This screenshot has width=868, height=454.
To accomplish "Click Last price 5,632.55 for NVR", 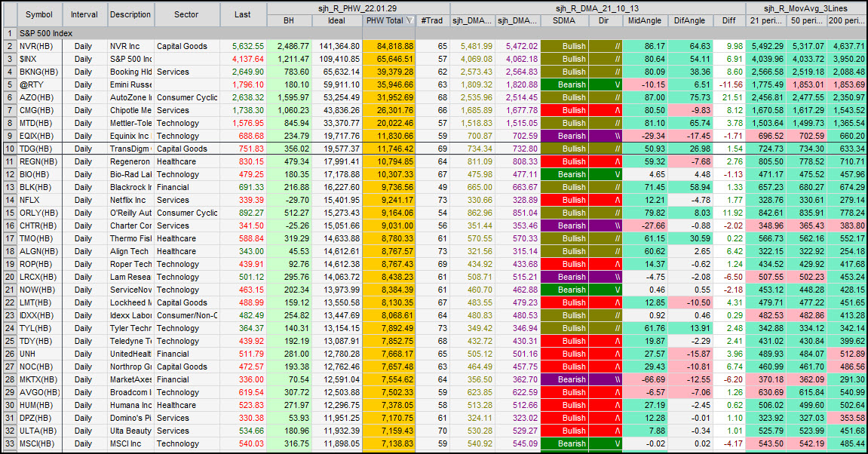I will coord(243,46).
